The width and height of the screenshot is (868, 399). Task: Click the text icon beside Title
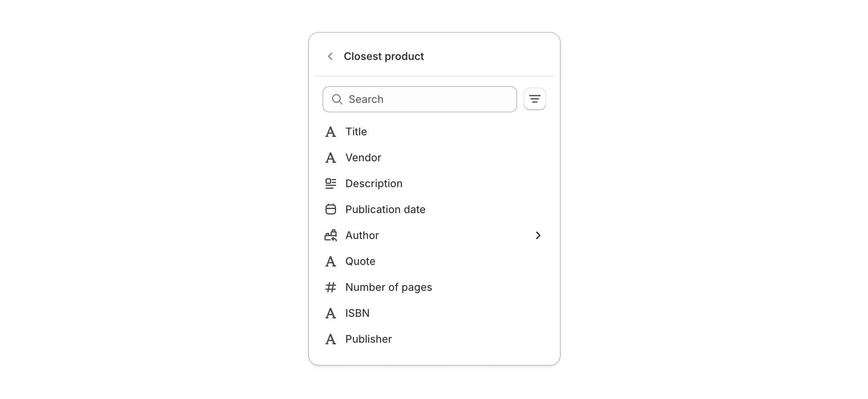[x=331, y=132]
